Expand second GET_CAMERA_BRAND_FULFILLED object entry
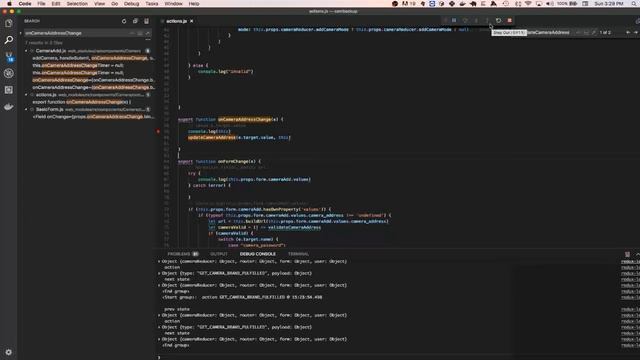Image resolution: width=640 pixels, height=360 pixels. (159, 327)
